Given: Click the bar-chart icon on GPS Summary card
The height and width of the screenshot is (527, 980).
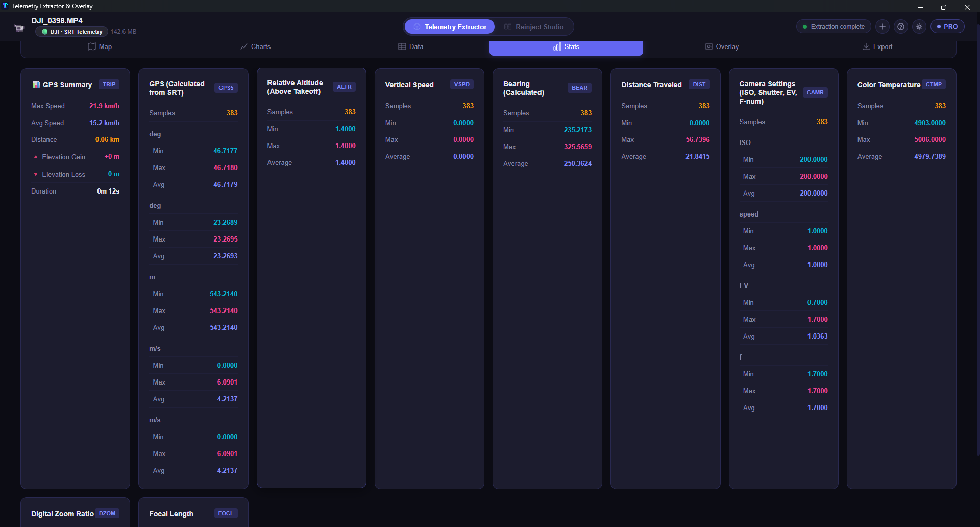Looking at the screenshot, I should point(36,84).
